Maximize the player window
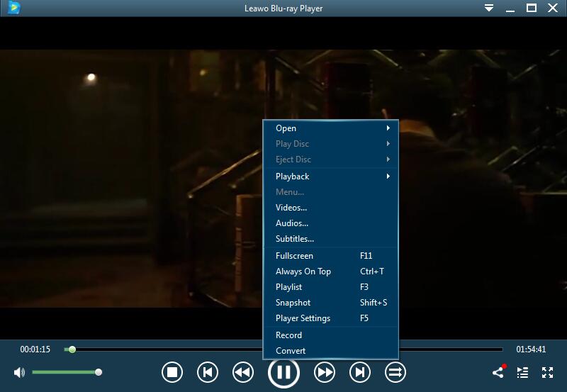The width and height of the screenshot is (567, 392). 531,8
